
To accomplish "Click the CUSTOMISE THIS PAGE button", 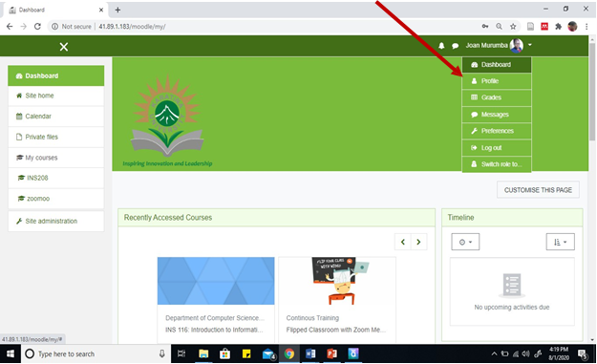I will pyautogui.click(x=538, y=189).
